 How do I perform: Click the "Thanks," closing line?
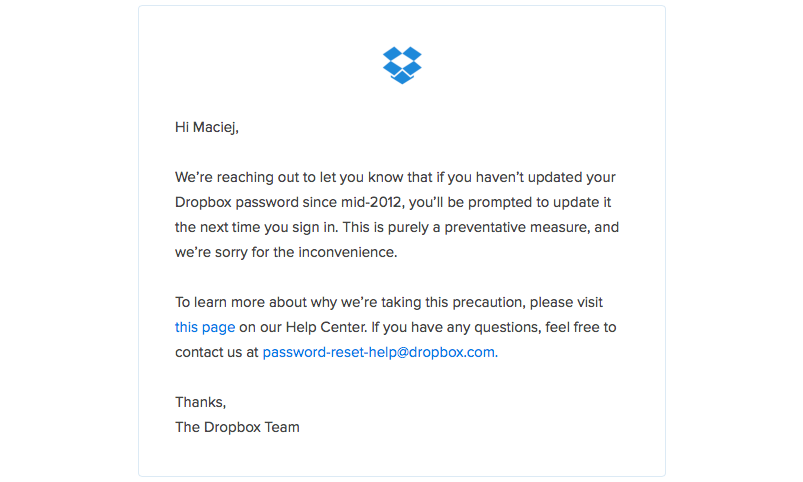click(200, 402)
